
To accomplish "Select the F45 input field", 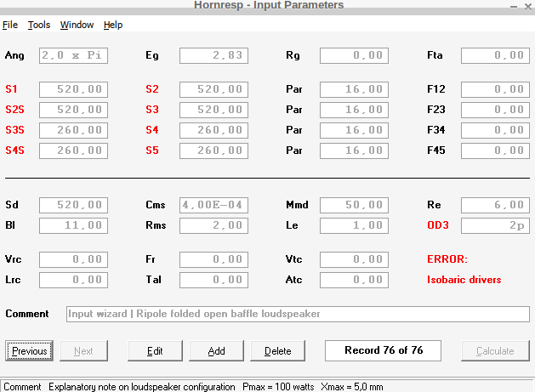I will coord(495,151).
